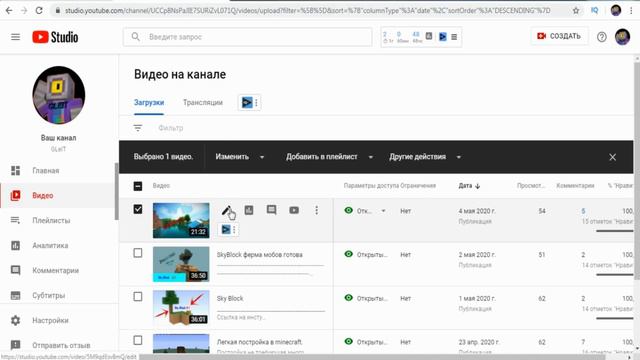Open visibility setting of Sky Block video
640x360 pixels.
click(365, 298)
